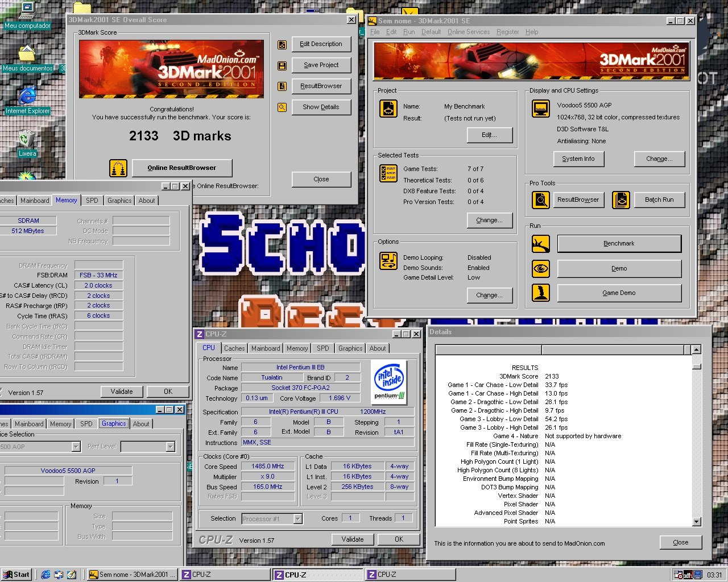Open the Online Services menu
The height and width of the screenshot is (582, 728).
(468, 32)
